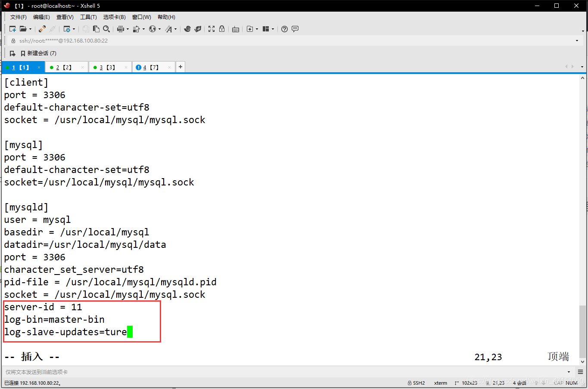Open the 窗口(W) menu
The image size is (588, 389).
pyautogui.click(x=142, y=17)
